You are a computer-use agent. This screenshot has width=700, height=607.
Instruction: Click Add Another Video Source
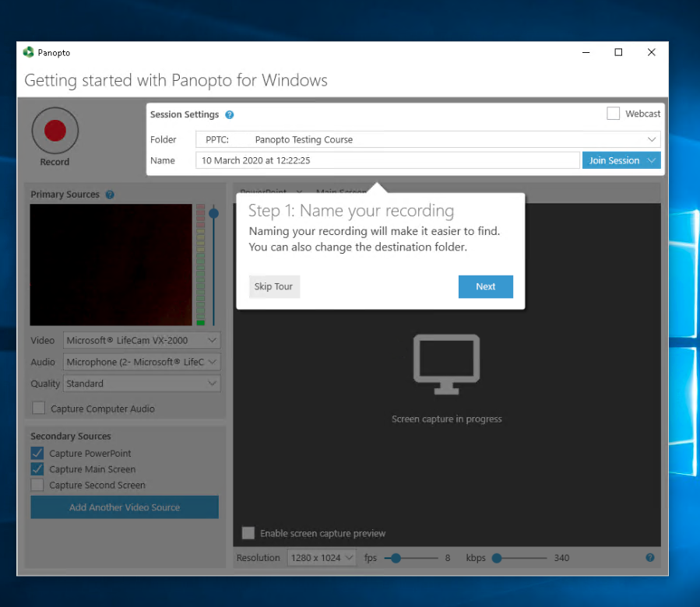pyautogui.click(x=125, y=507)
